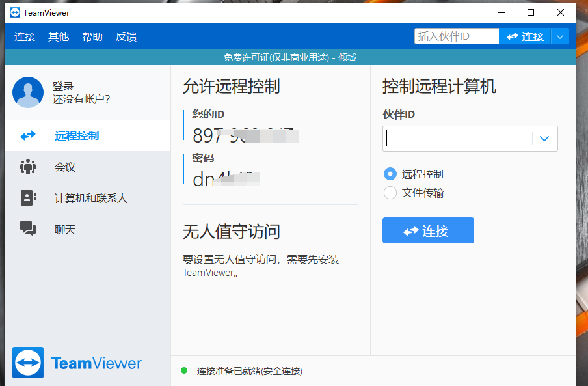Open the 聊天 sidebar tab
This screenshot has height=386, width=588.
pyautogui.click(x=87, y=229)
